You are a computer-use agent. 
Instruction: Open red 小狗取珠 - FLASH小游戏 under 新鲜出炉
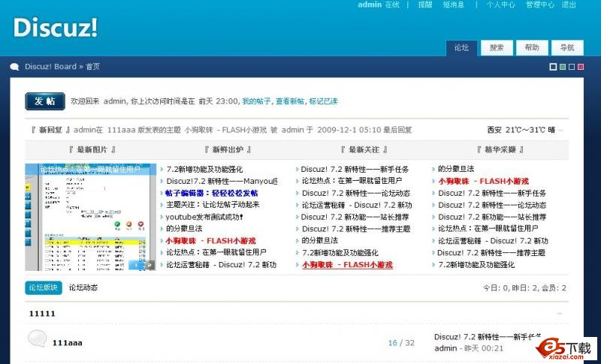click(210, 241)
